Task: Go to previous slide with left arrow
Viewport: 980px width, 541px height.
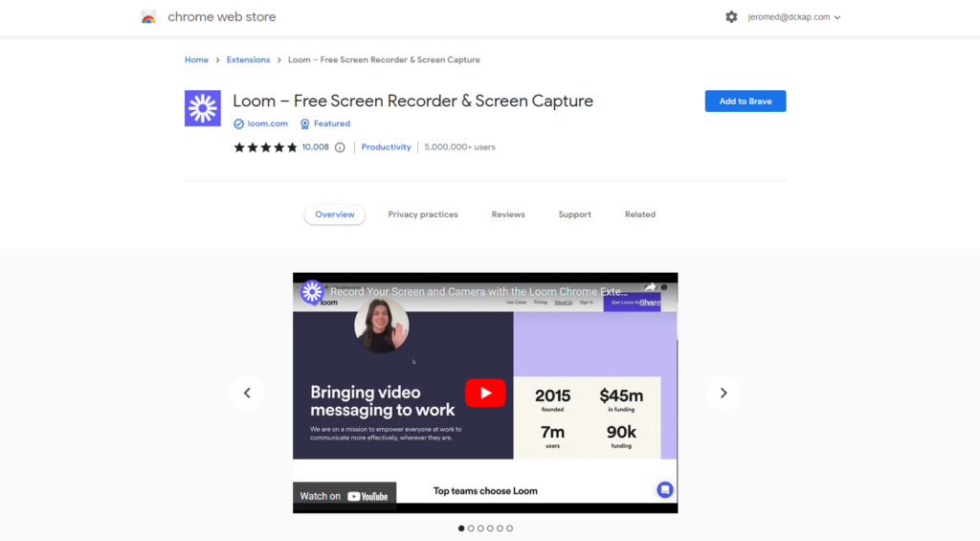Action: [x=247, y=393]
